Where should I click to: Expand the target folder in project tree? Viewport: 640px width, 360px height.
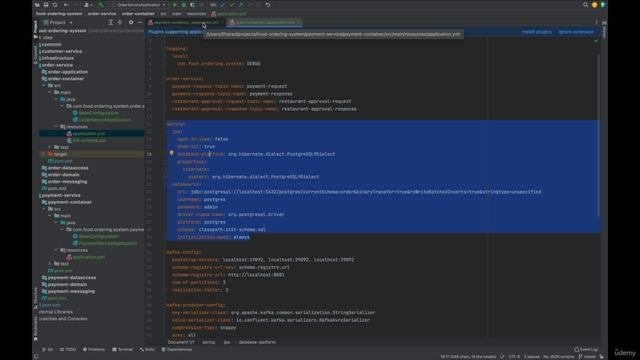click(44, 154)
